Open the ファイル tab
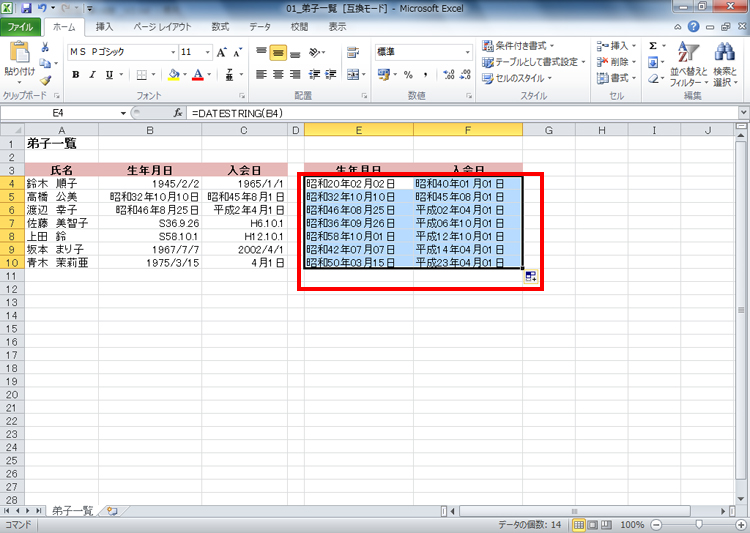This screenshot has width=750, height=533. [20, 27]
